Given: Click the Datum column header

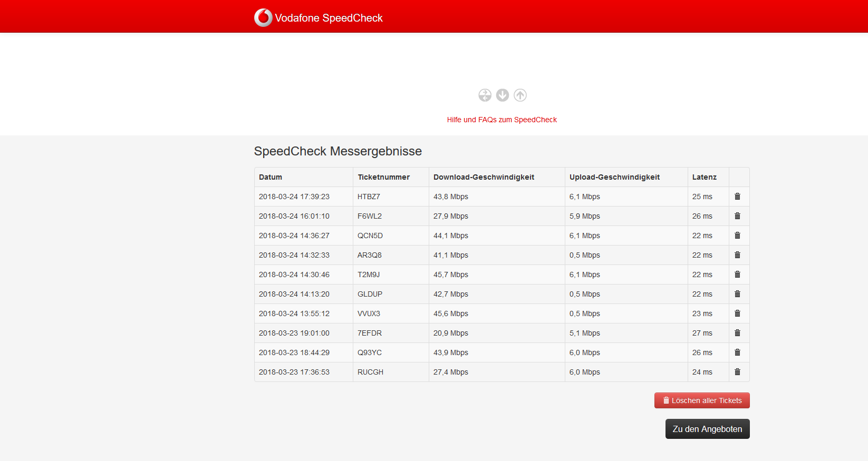Looking at the screenshot, I should pos(271,177).
